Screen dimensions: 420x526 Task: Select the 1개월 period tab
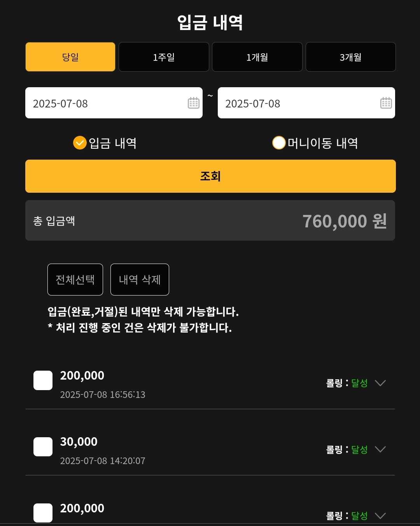(257, 57)
